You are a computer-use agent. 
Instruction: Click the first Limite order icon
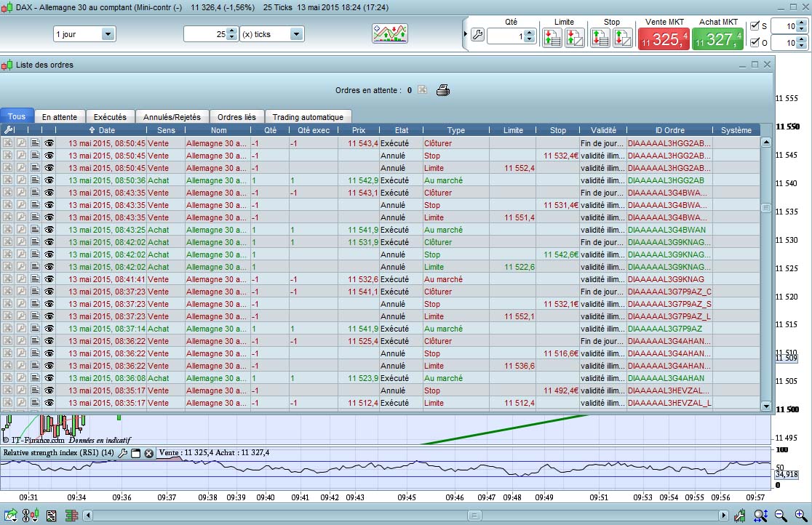(552, 38)
